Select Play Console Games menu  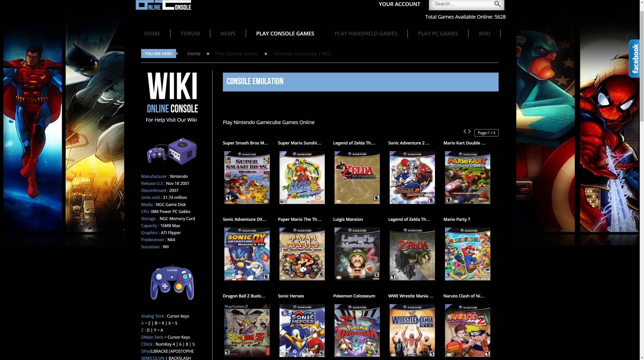[x=285, y=33]
